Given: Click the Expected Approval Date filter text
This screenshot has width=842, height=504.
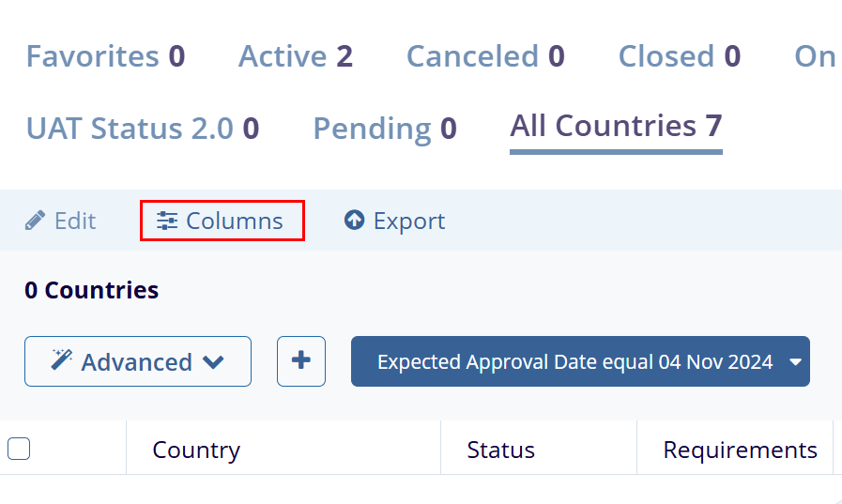Looking at the screenshot, I should pos(574,362).
